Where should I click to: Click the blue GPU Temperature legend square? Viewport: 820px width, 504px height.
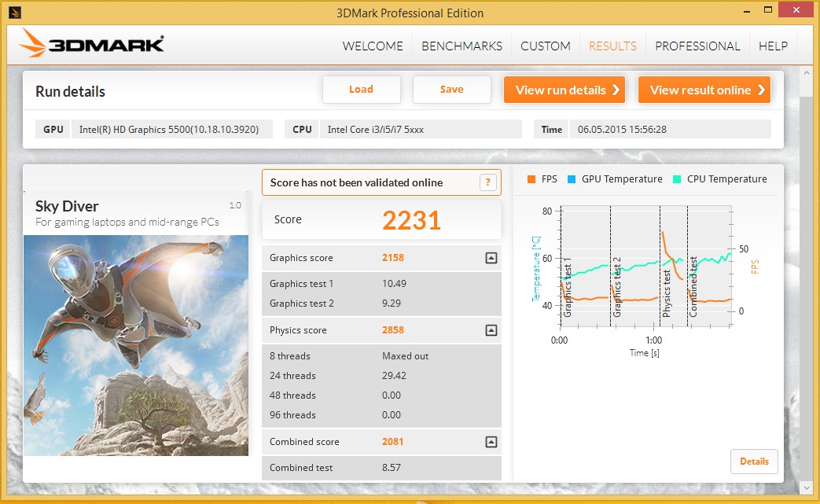(571, 179)
